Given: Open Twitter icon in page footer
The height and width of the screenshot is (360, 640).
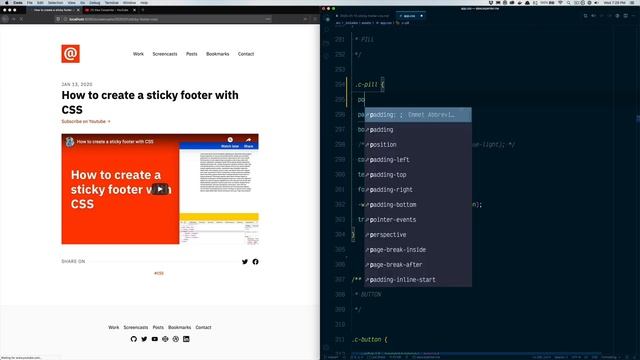Looking at the screenshot, I should 144,339.
